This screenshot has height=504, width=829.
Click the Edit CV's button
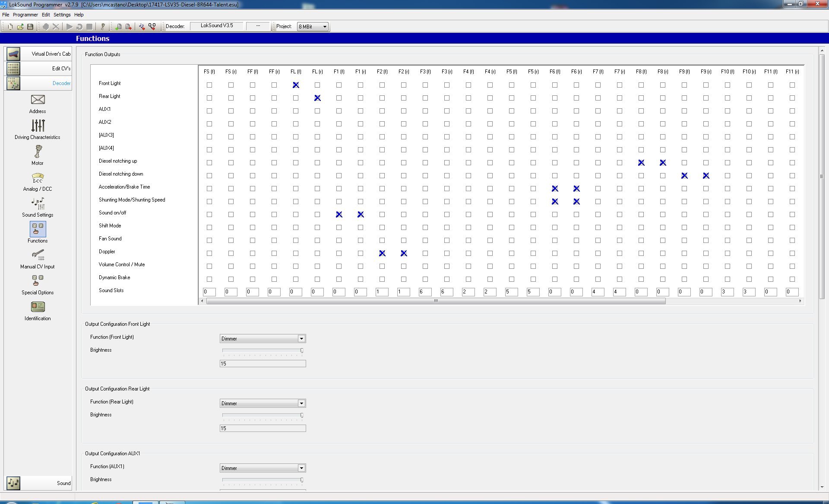coord(38,69)
